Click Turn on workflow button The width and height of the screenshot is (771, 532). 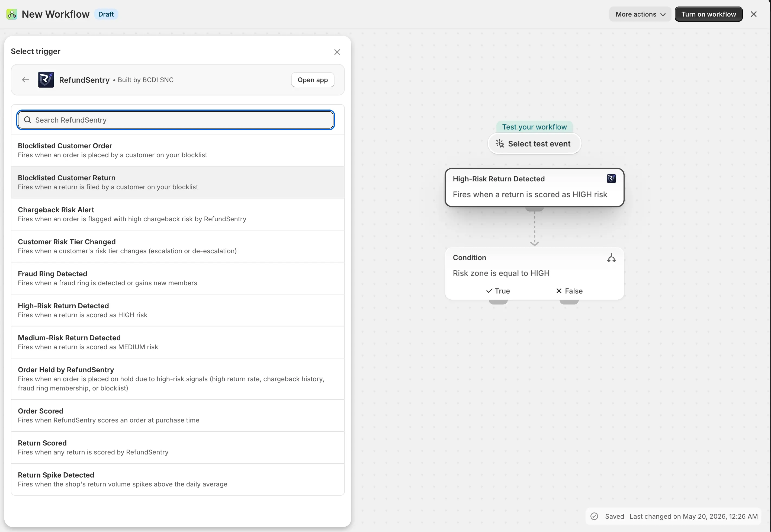click(709, 14)
